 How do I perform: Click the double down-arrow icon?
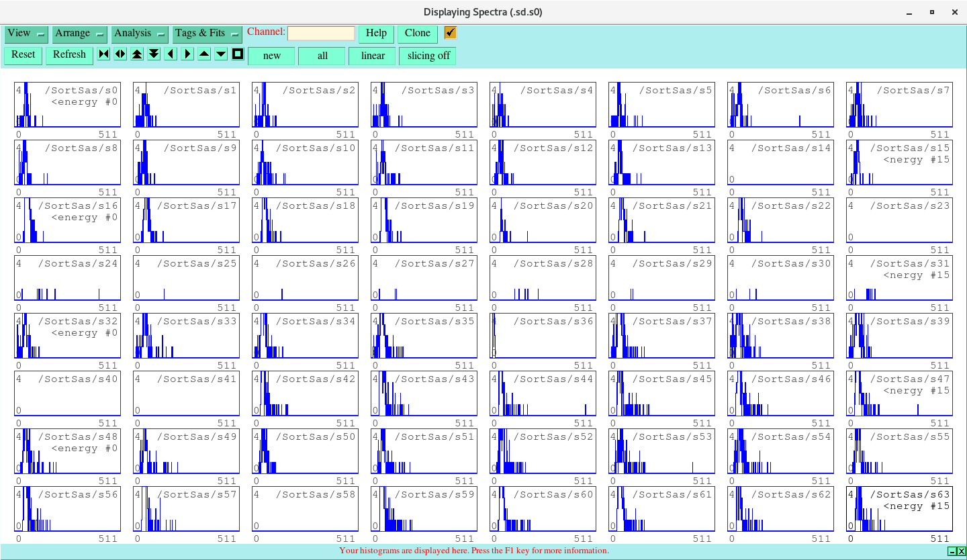pyautogui.click(x=154, y=54)
